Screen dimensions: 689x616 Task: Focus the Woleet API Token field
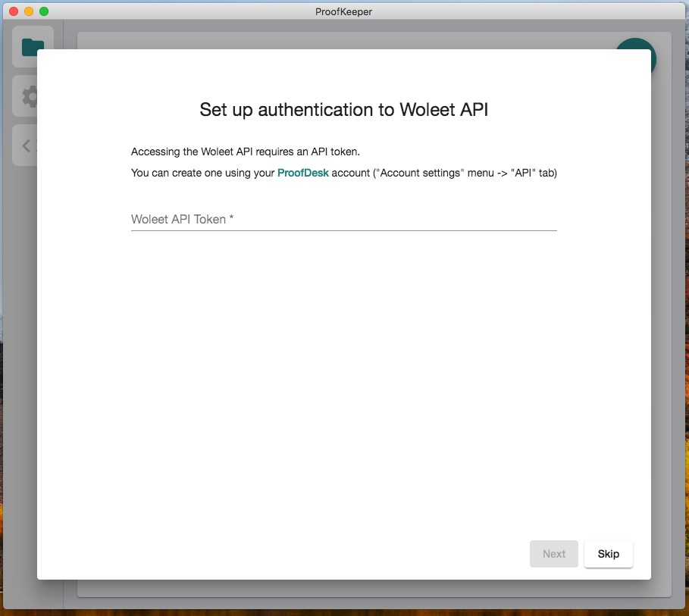(x=343, y=219)
